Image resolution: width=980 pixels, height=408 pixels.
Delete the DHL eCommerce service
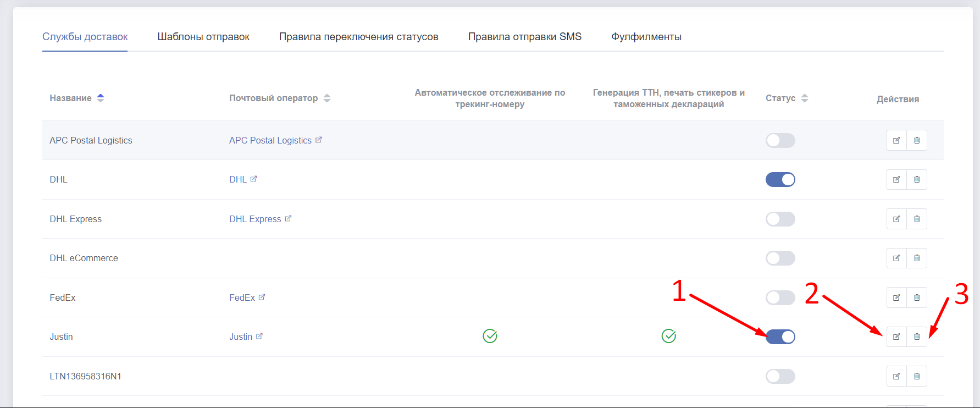point(917,258)
